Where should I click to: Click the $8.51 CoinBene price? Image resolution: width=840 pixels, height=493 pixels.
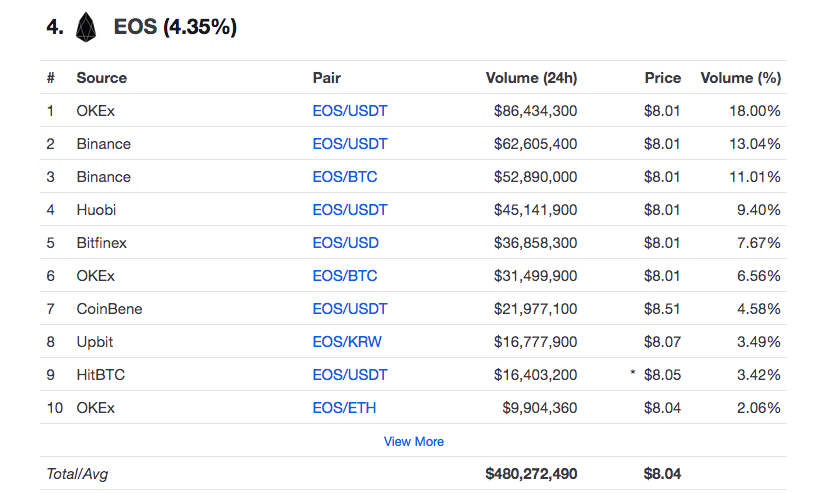[662, 309]
